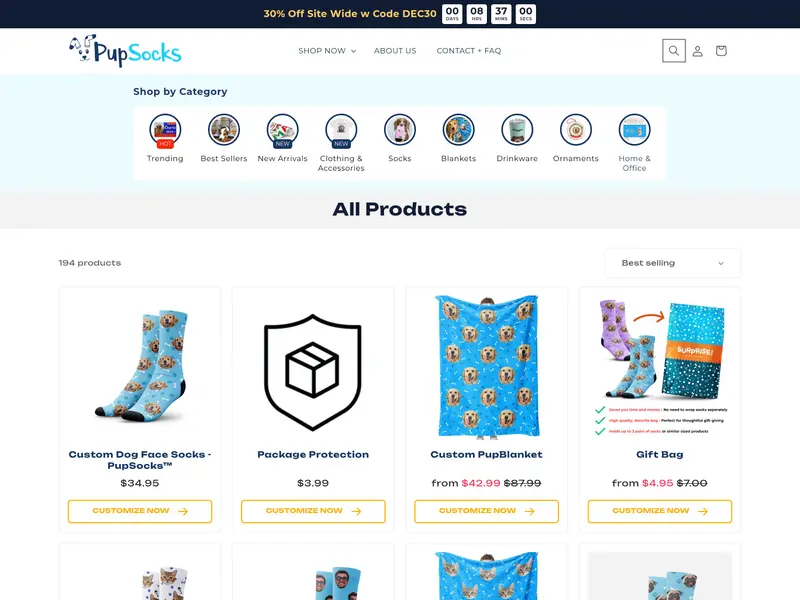Screen dimensions: 800x600
Task: Choose the Blankets category icon
Action: point(458,130)
